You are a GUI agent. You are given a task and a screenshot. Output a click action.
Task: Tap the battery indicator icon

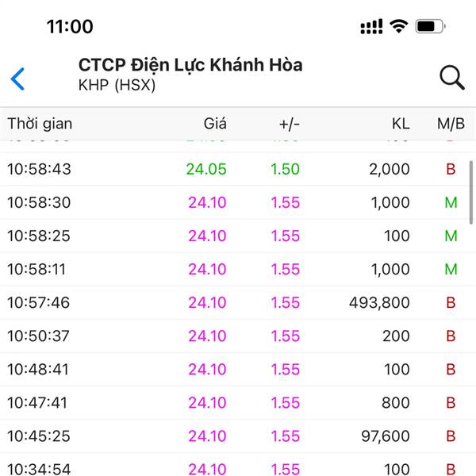430,26
